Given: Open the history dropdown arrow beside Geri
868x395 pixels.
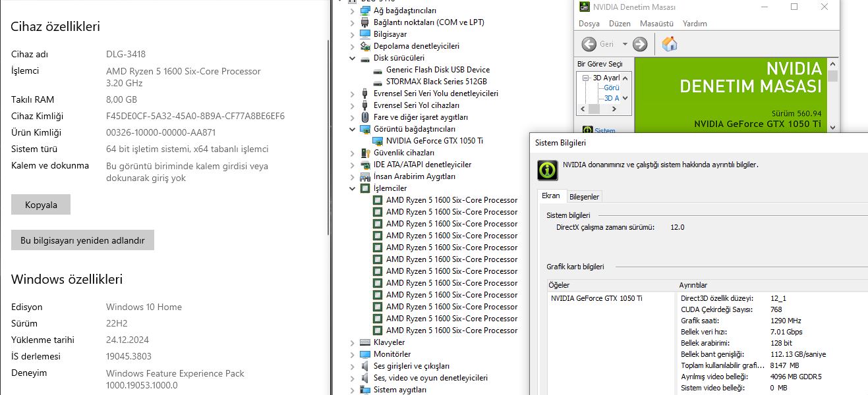Looking at the screenshot, I should pos(625,44).
